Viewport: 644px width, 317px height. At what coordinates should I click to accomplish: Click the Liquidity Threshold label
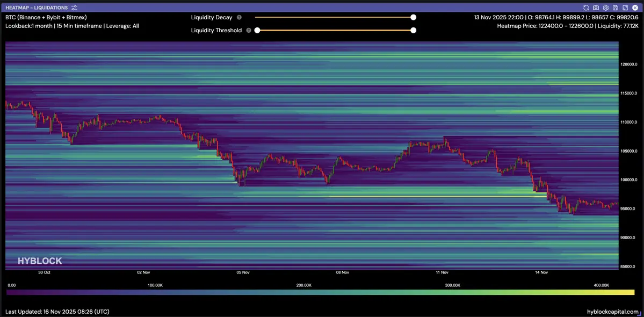click(216, 30)
